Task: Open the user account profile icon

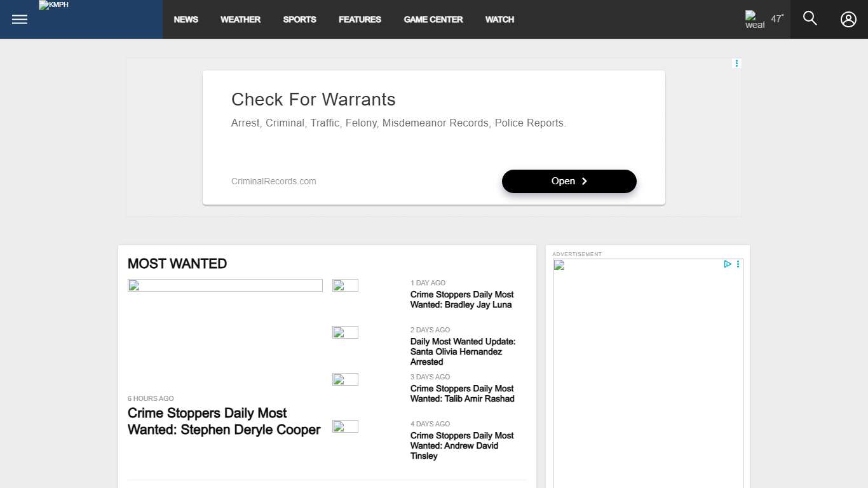Action: point(848,19)
